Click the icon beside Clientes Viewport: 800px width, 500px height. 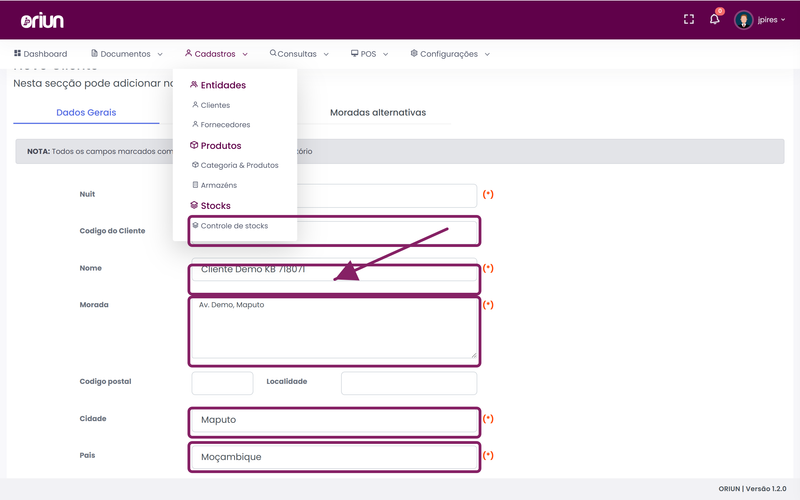point(195,105)
